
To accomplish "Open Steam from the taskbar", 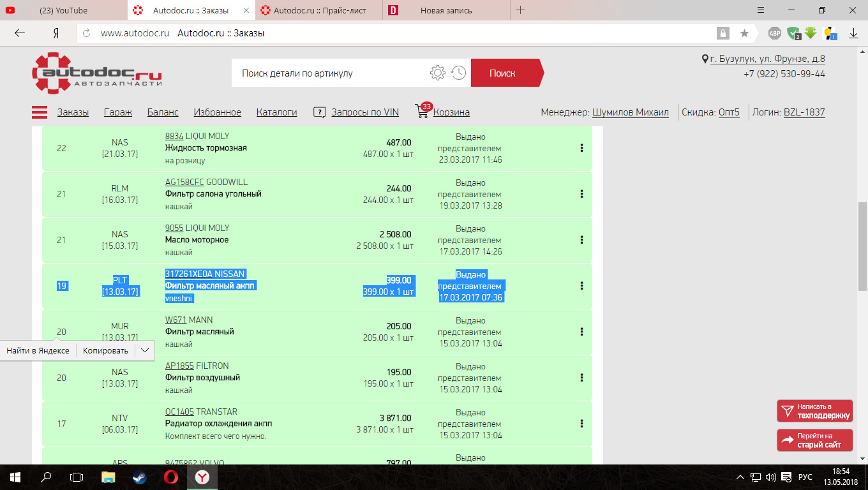I will pos(139,477).
